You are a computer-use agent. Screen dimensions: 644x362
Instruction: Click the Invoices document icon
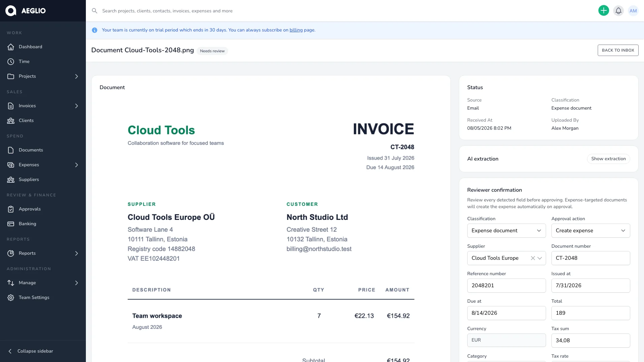[11, 106]
